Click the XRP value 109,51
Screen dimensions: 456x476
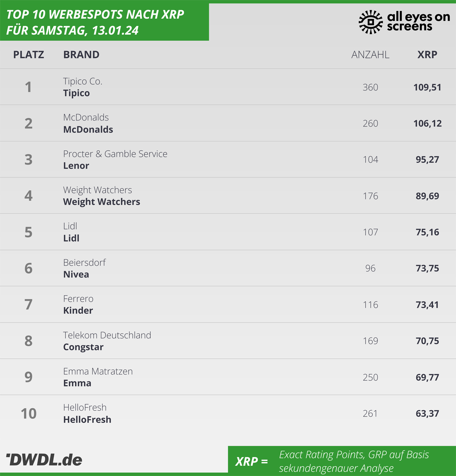pyautogui.click(x=427, y=87)
